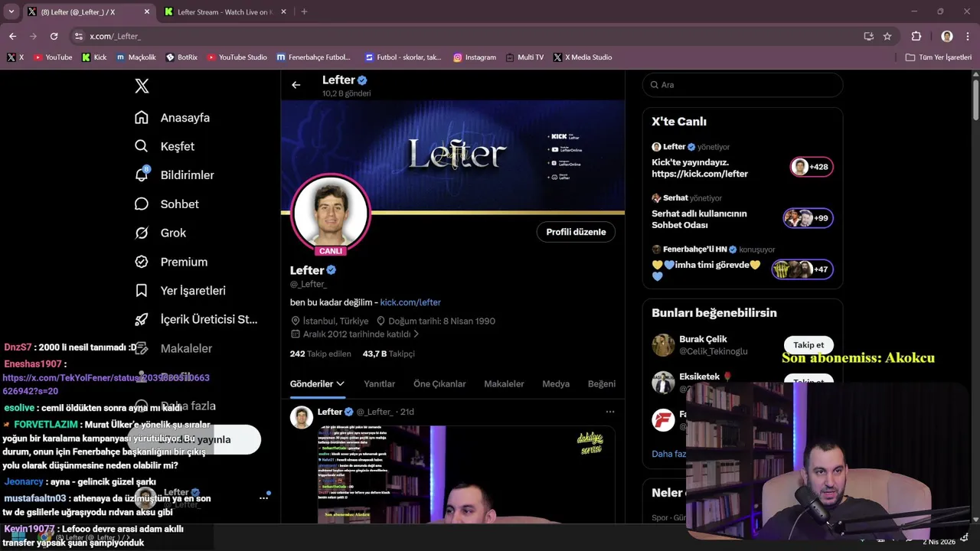Open Premium subscription page
This screenshot has width=980, height=551.
point(171,262)
